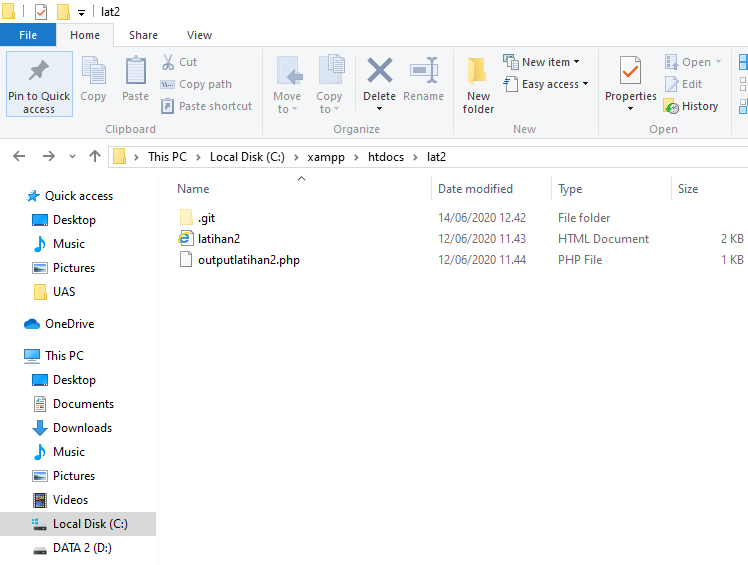Click Paste shortcut in ribbon
This screenshot has height=565, width=748.
[206, 106]
